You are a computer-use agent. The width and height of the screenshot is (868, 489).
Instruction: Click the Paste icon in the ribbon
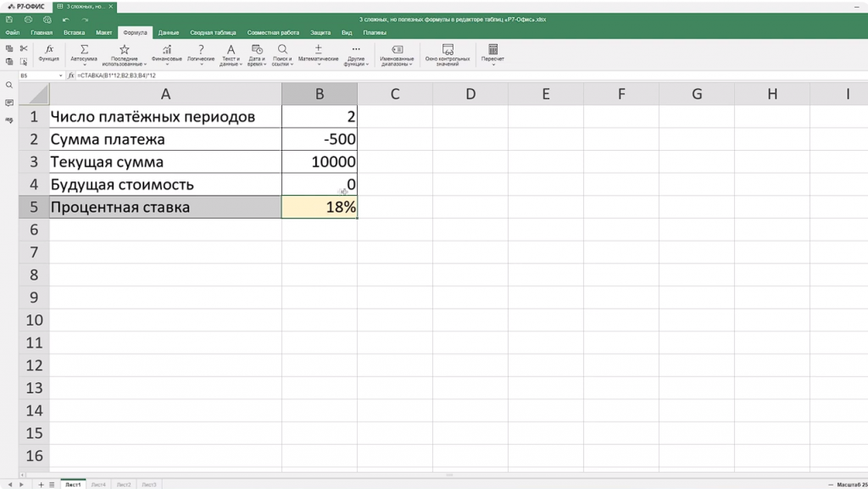click(x=9, y=62)
